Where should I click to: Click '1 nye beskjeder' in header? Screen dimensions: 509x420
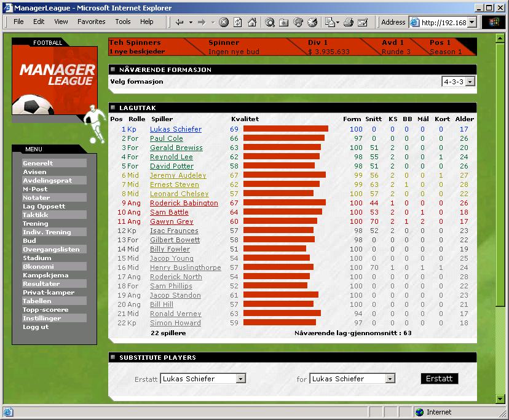coord(137,51)
